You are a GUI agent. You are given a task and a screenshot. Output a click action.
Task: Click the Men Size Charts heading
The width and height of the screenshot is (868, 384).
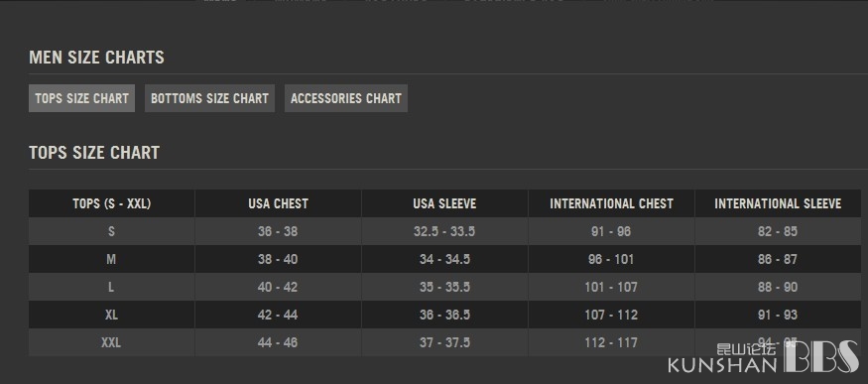pos(96,57)
